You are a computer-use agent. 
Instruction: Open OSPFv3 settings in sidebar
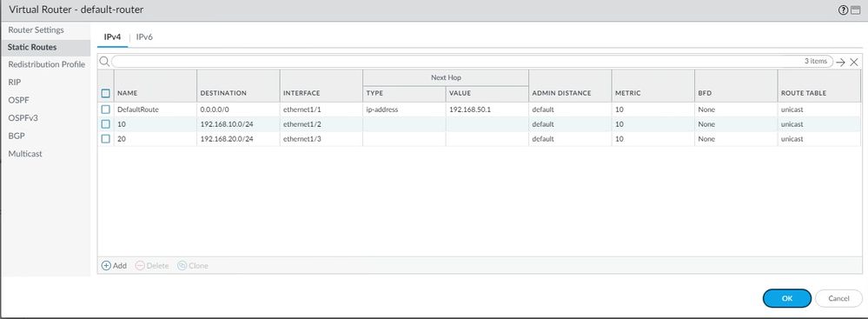pos(23,118)
